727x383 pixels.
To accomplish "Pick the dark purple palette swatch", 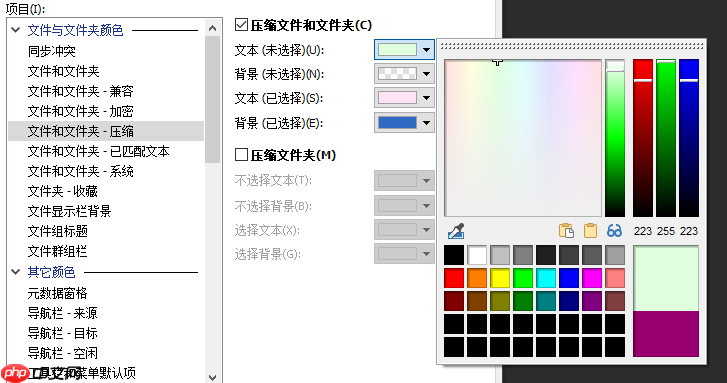I will (592, 301).
